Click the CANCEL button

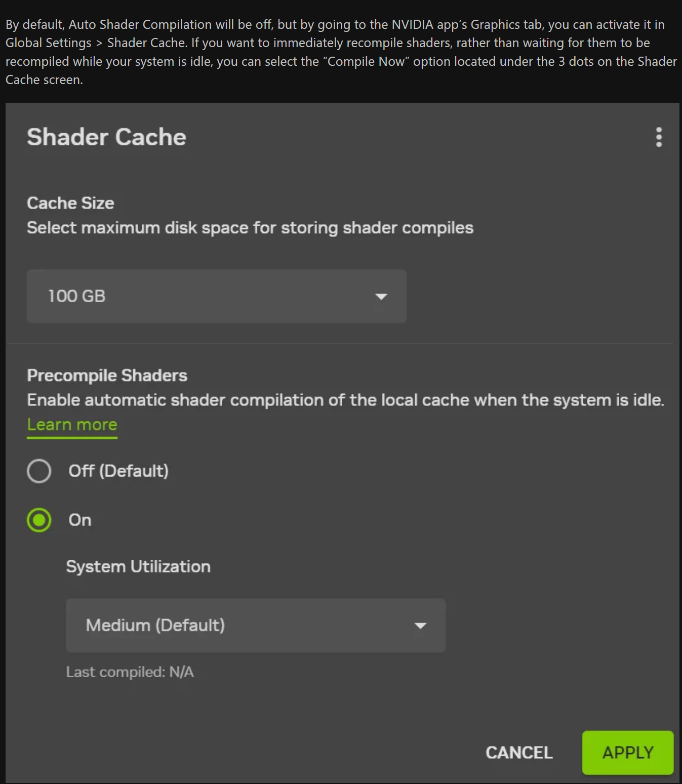[519, 753]
